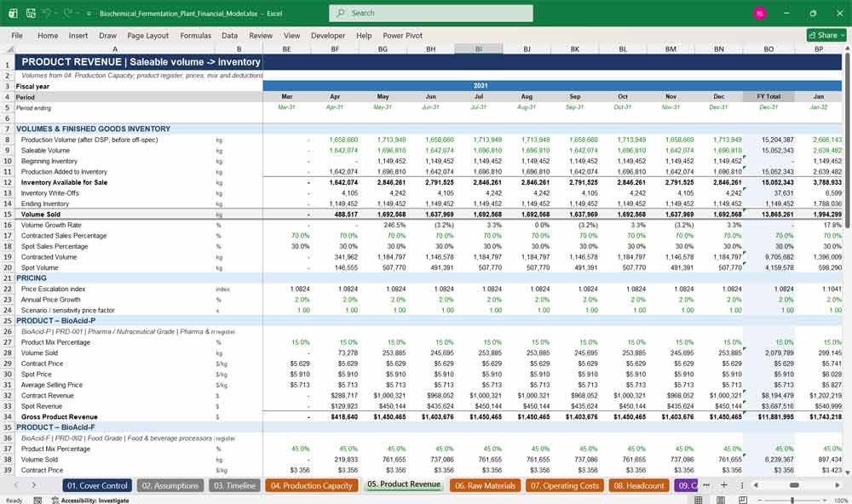Switch to Page Layout view icon
Screen dimensions: 852x504
point(721,500)
